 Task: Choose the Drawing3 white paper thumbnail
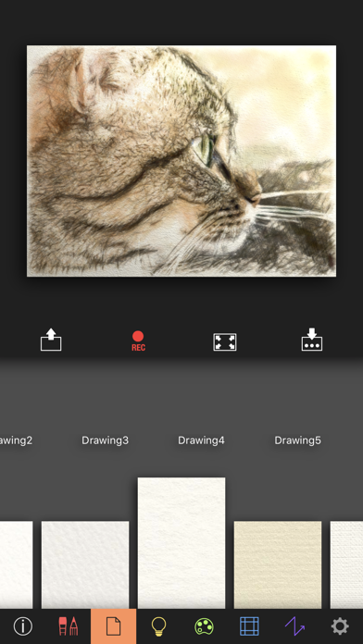coord(85,564)
